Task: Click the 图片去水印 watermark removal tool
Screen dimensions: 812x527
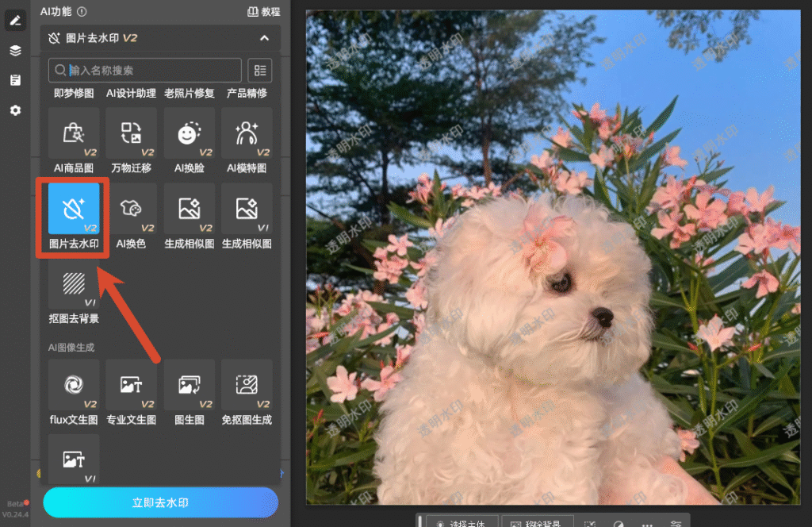Action: click(74, 209)
